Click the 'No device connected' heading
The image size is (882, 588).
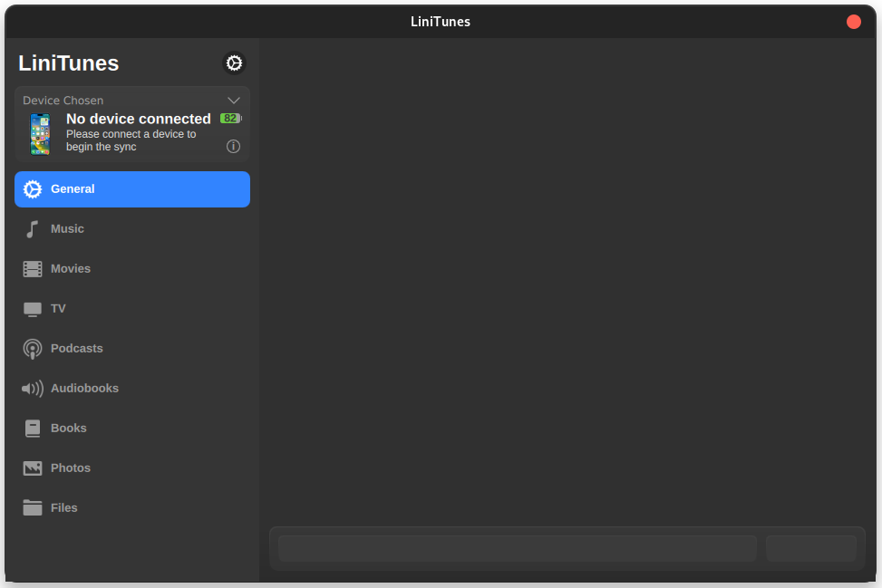(x=139, y=120)
